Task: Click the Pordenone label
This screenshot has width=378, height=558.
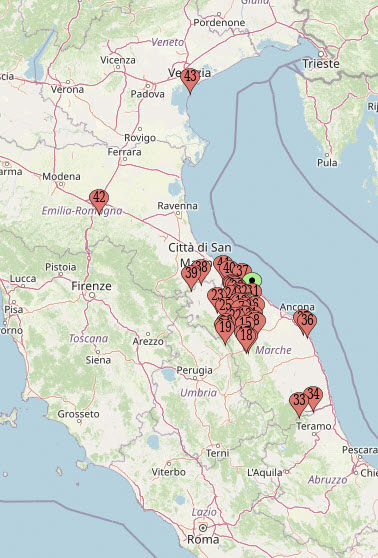Action: [219, 22]
